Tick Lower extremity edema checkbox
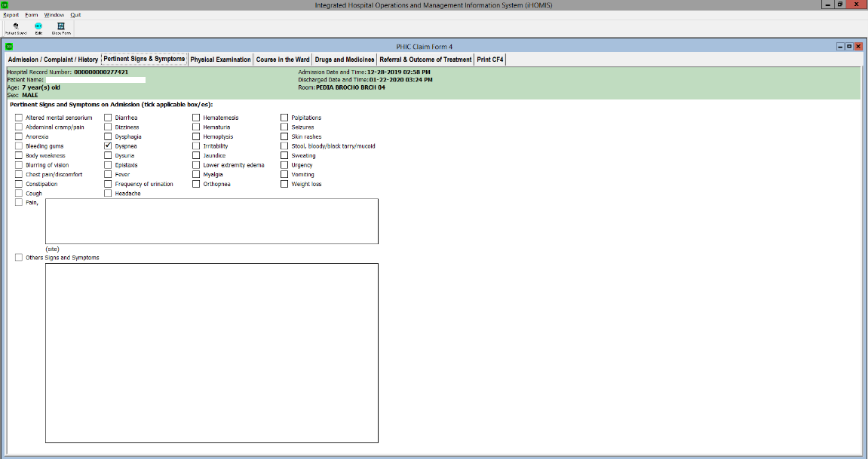 click(x=196, y=165)
